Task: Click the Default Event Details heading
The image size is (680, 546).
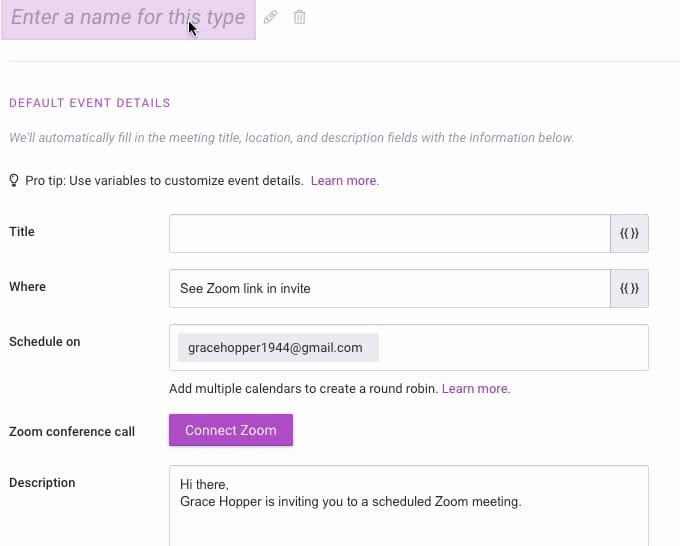Action: pyautogui.click(x=90, y=103)
